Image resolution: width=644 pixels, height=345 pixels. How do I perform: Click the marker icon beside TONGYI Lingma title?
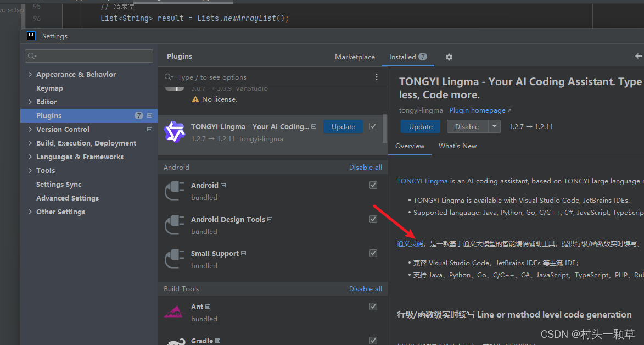(314, 127)
